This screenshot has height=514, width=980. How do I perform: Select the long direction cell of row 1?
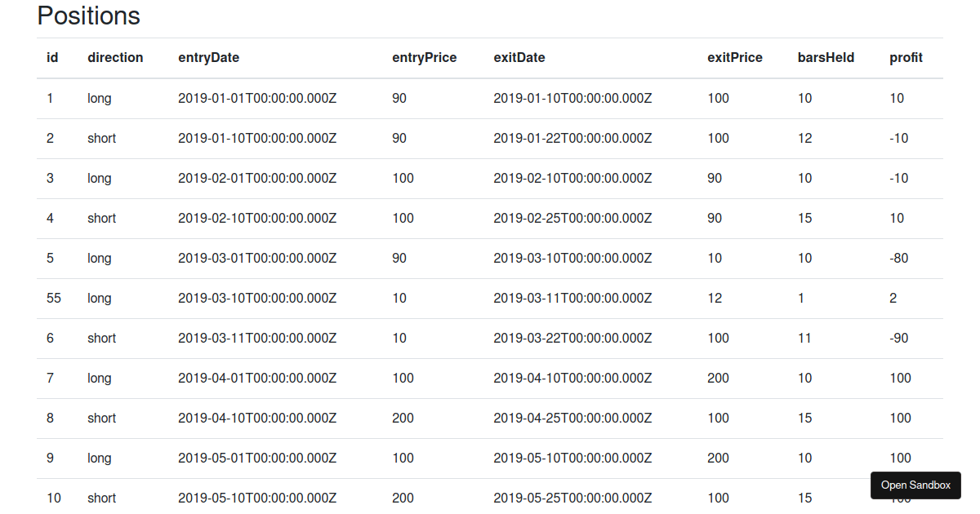(99, 98)
